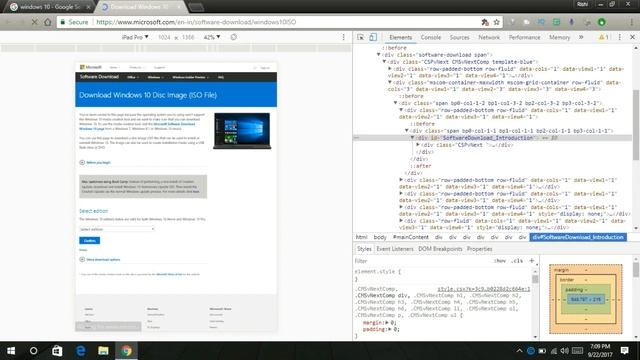Viewport: 640px width, 360px height.
Task: Open File Explorer from taskbar
Action: (103, 351)
